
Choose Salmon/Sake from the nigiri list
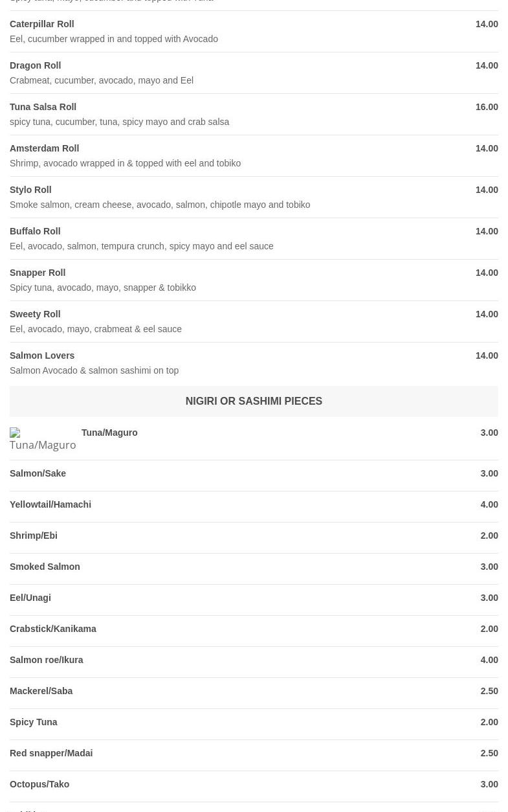pos(38,473)
